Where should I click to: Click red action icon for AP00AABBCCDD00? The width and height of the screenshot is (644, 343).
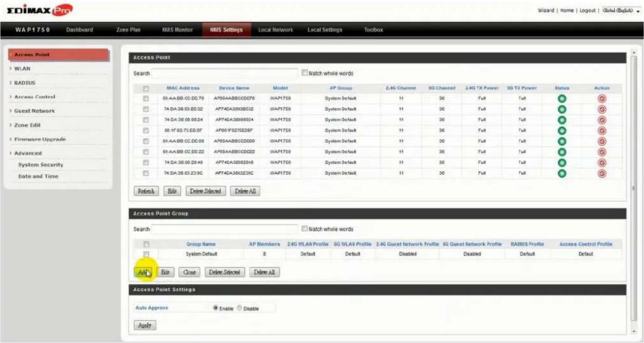click(602, 141)
